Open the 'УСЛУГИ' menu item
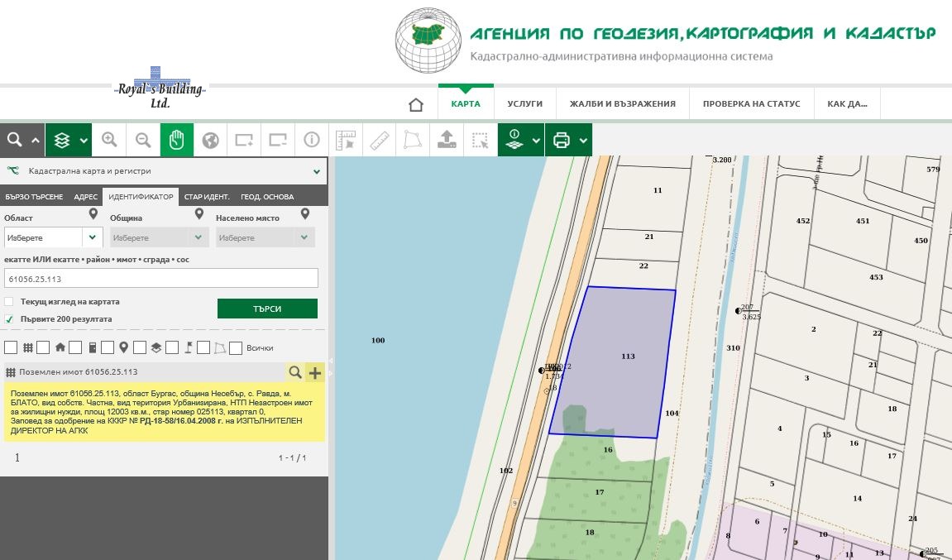952x560 pixels. point(524,104)
